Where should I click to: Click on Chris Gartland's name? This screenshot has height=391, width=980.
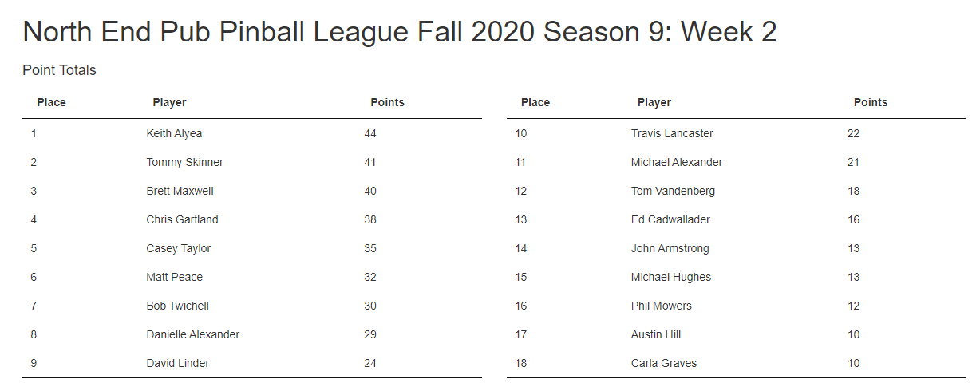point(182,219)
